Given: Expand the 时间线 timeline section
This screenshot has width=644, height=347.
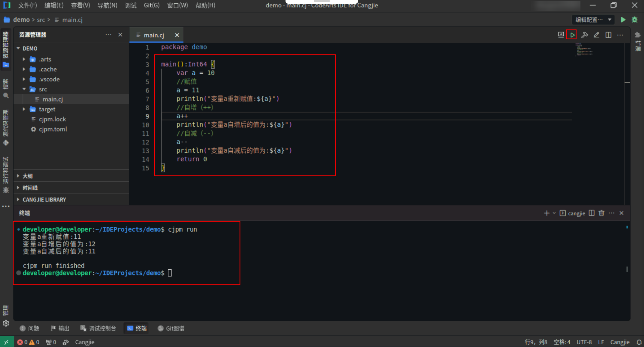Looking at the screenshot, I should 71,188.
